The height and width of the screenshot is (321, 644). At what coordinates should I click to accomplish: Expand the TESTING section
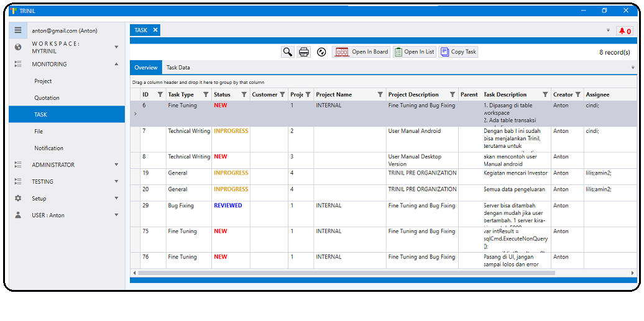pyautogui.click(x=116, y=181)
